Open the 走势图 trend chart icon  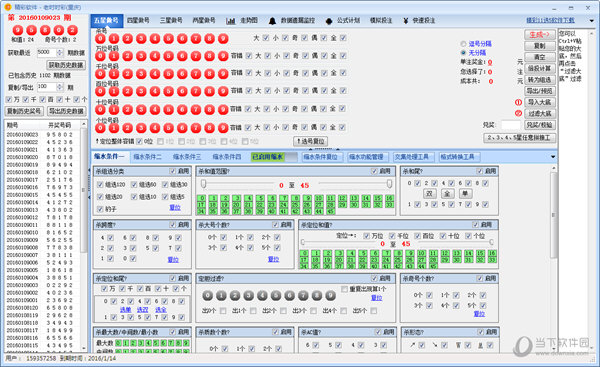(231, 21)
